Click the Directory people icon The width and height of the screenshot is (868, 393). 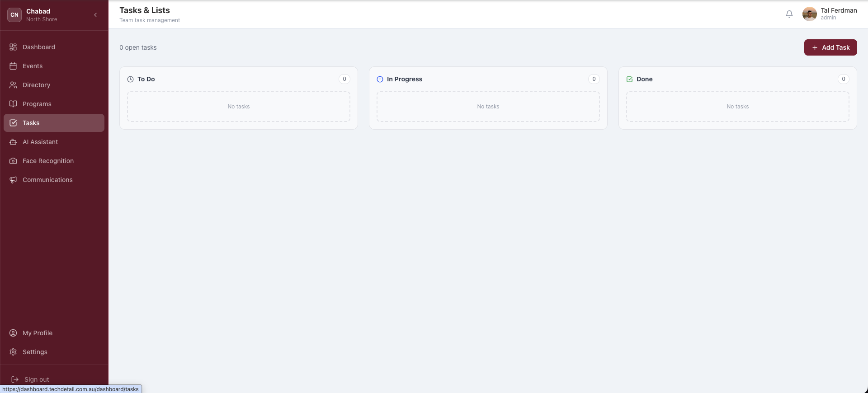coord(13,85)
